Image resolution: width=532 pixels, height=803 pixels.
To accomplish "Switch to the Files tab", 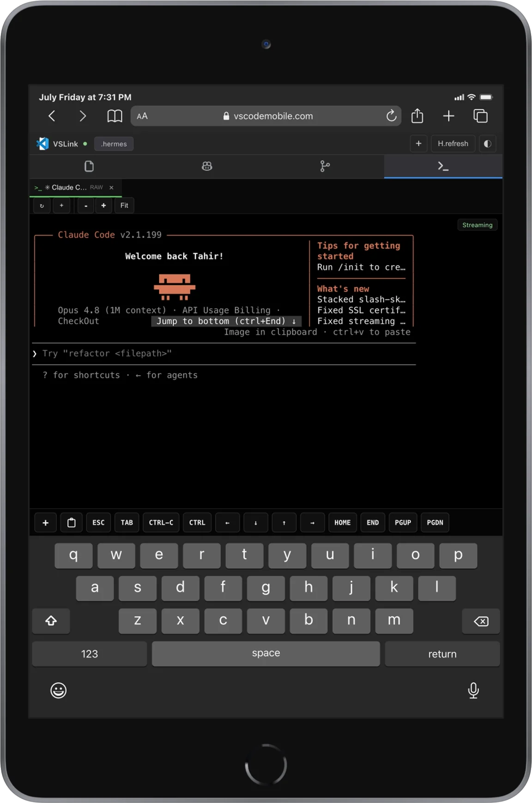I will [89, 166].
